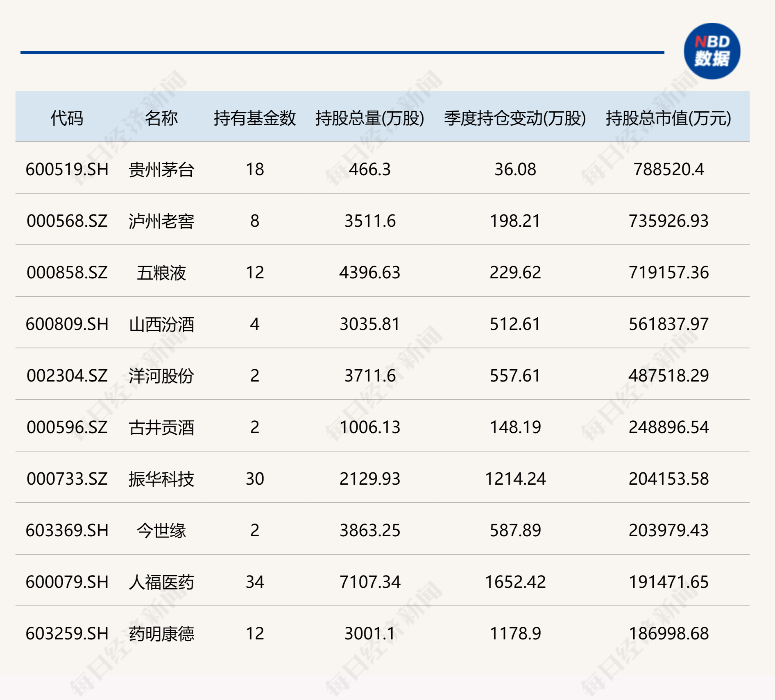The width and height of the screenshot is (775, 700).
Task: Select the name 五粮液
Action: coord(161,272)
